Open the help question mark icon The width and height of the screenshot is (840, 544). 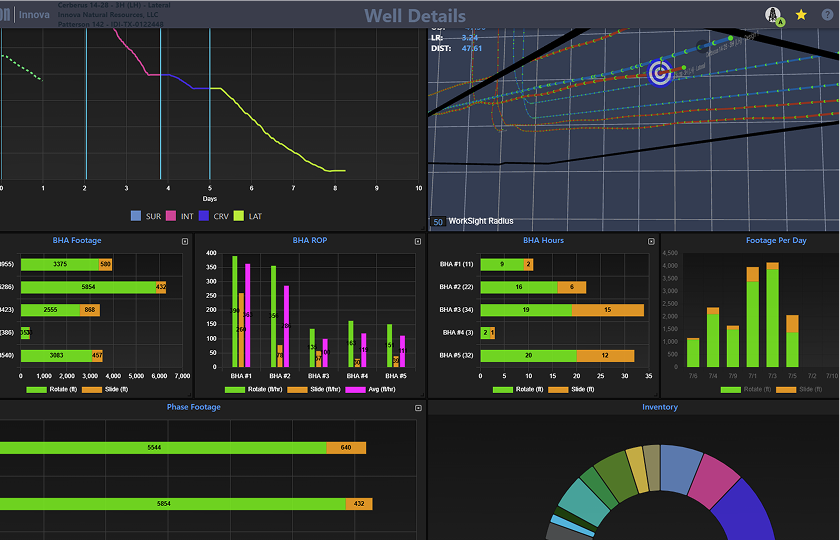827,15
